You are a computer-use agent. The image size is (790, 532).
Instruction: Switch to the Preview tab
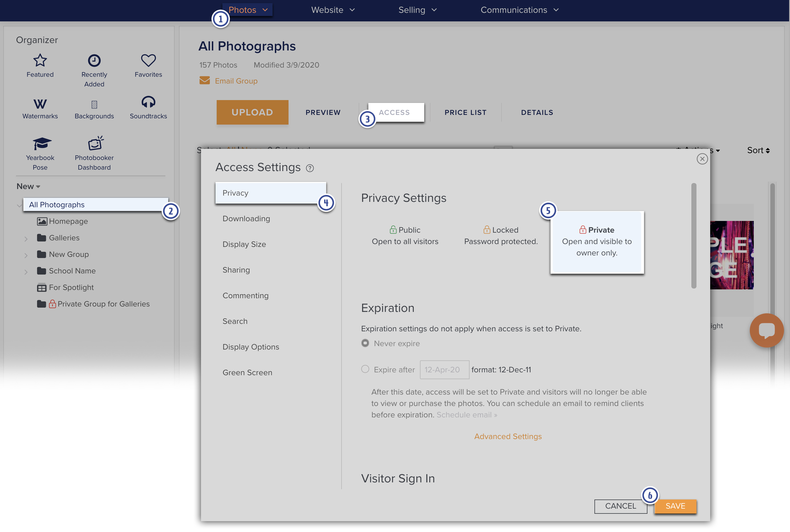click(323, 112)
